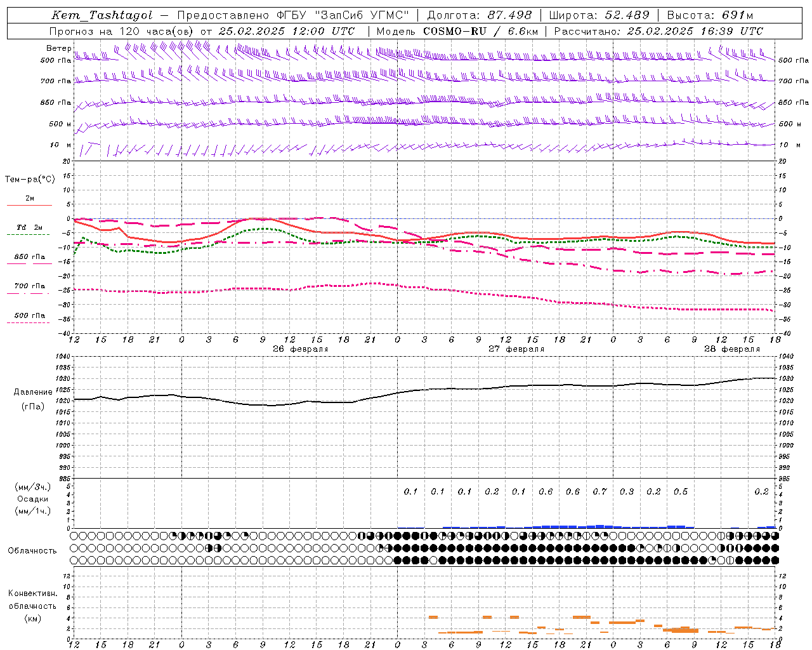Screen dimensions: 812x650
Task: Click the 0.7 precipitation value
Action: [599, 491]
